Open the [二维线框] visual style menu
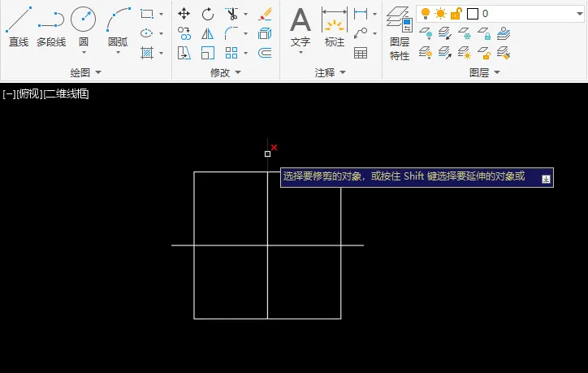Image resolution: width=588 pixels, height=373 pixels. (x=66, y=93)
